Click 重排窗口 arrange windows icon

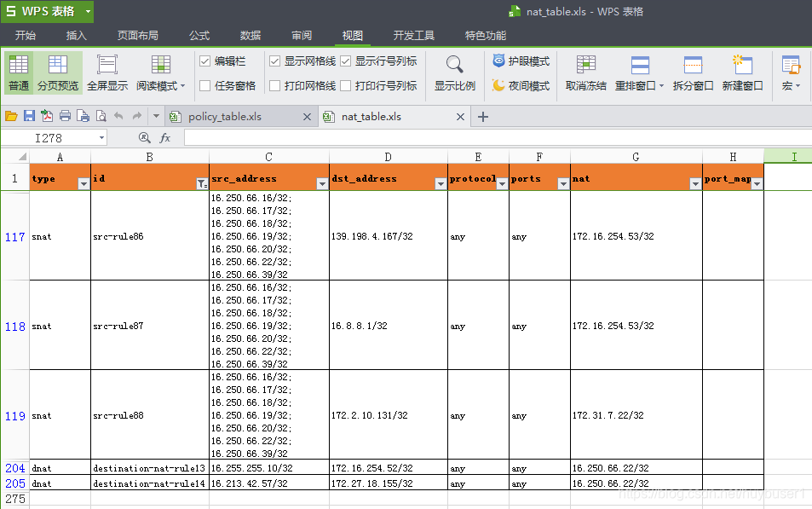tap(640, 66)
